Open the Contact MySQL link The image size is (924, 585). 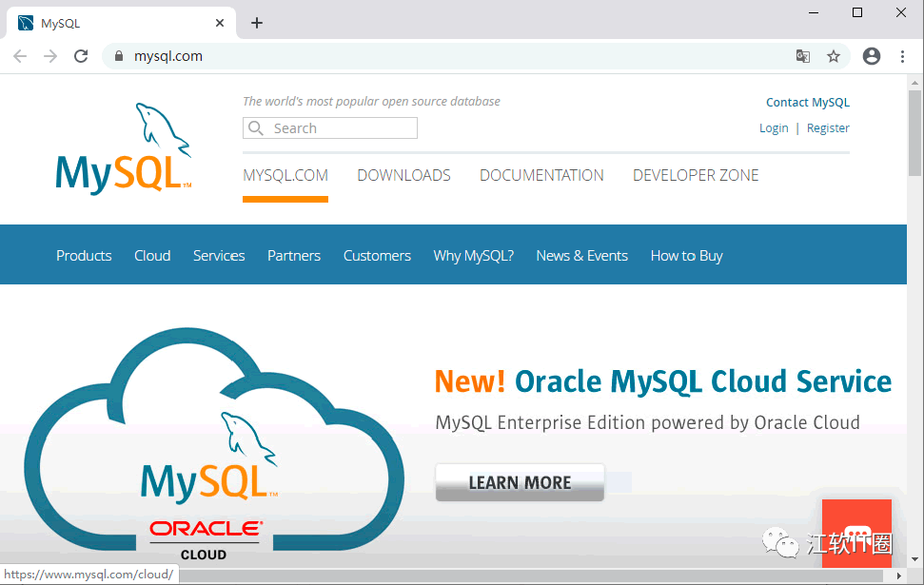tap(807, 103)
